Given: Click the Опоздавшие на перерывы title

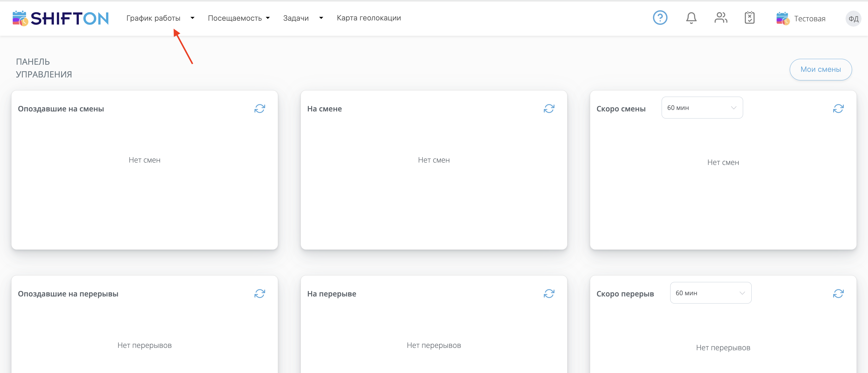Looking at the screenshot, I should tap(68, 294).
